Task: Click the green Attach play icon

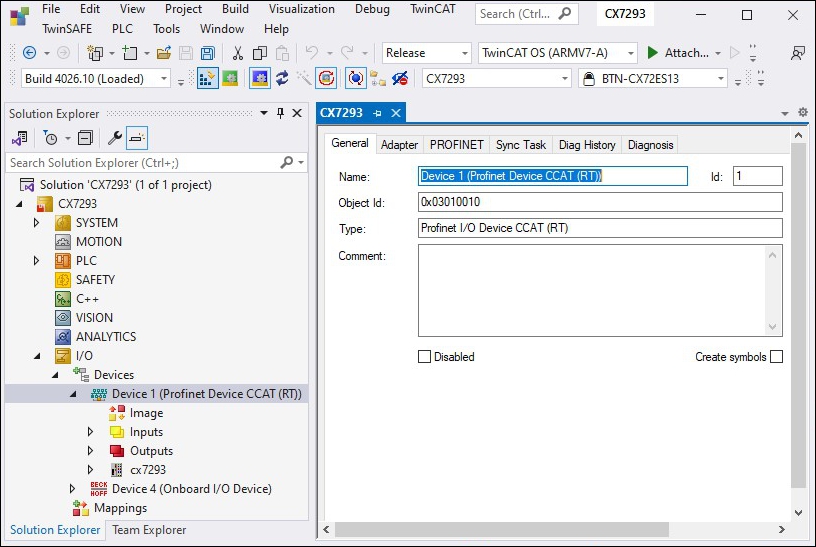Action: pyautogui.click(x=652, y=53)
